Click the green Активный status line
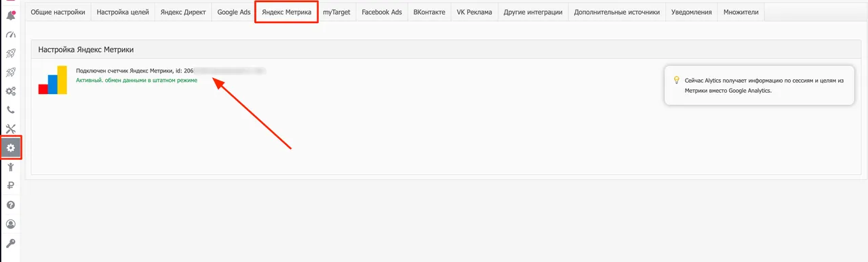Screen dimensions: 868x262 click(x=137, y=81)
